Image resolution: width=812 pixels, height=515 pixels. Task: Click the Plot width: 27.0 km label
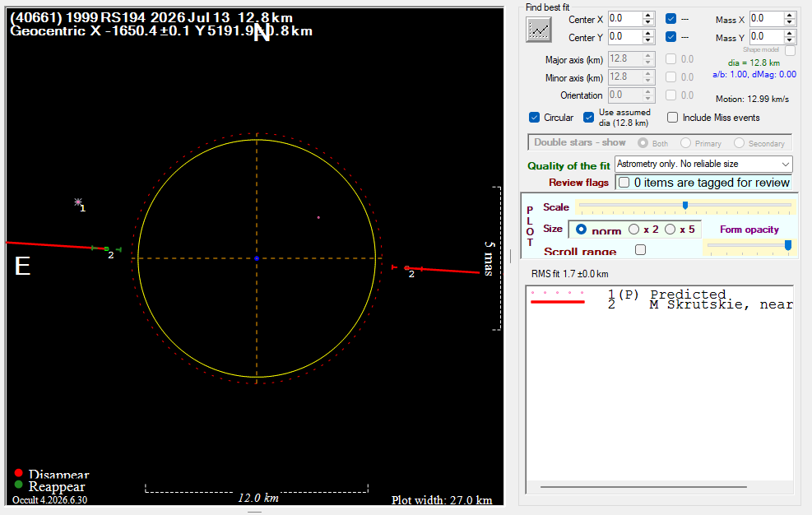(442, 500)
